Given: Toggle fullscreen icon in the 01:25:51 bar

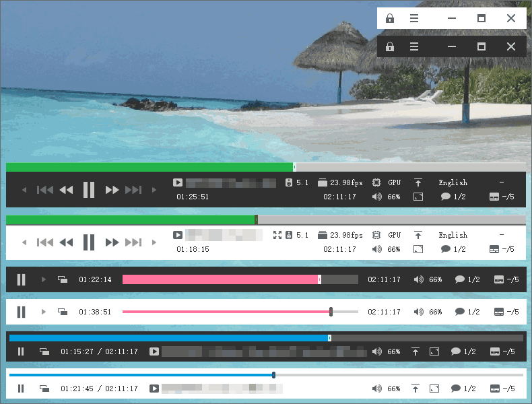Looking at the screenshot, I should [418, 197].
